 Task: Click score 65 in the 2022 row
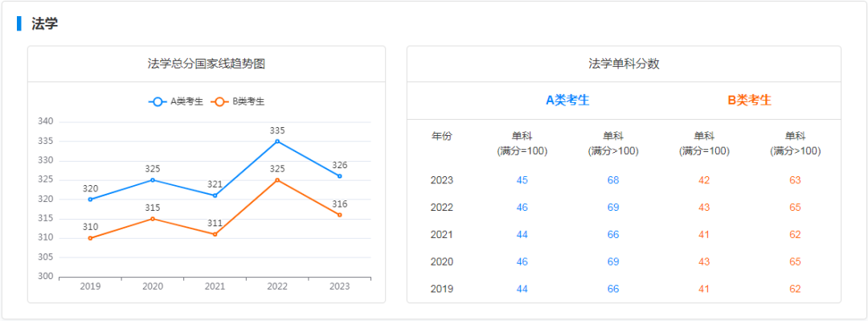796,208
